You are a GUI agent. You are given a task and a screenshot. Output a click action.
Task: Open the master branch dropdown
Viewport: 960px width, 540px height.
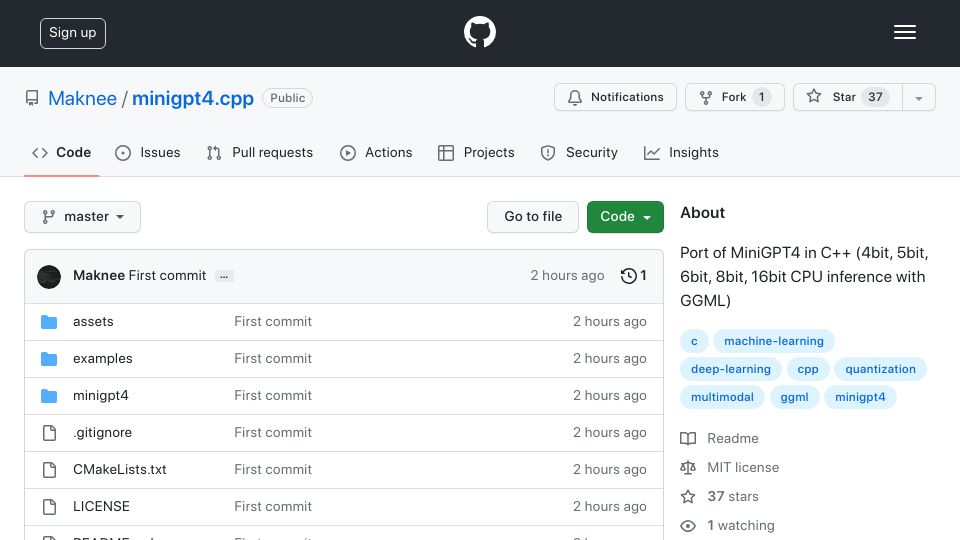[x=82, y=217]
